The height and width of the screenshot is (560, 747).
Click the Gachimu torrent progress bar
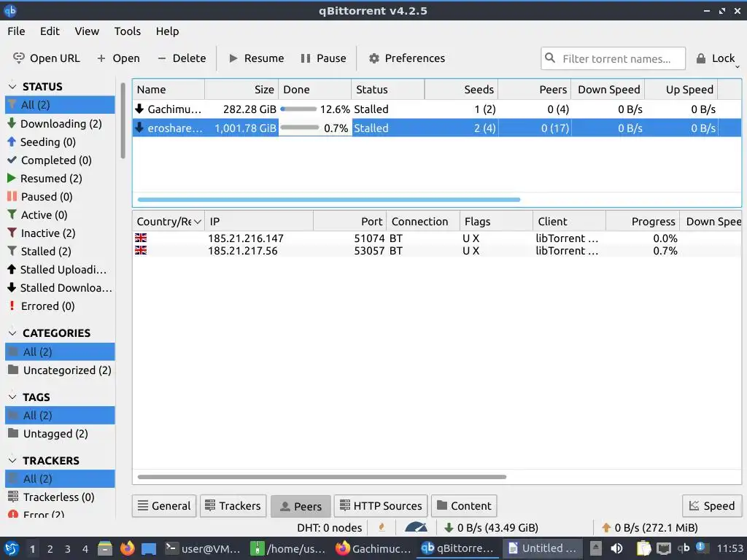pos(298,109)
